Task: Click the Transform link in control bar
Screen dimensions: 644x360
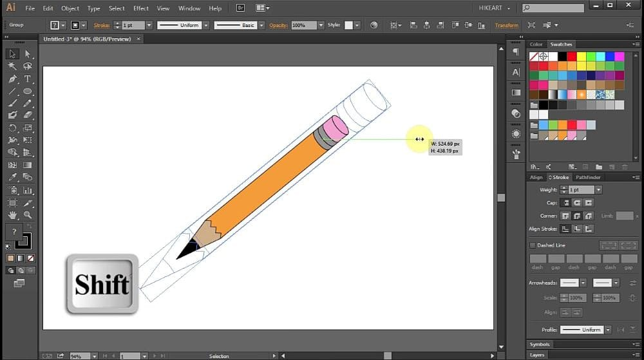Action: point(506,26)
